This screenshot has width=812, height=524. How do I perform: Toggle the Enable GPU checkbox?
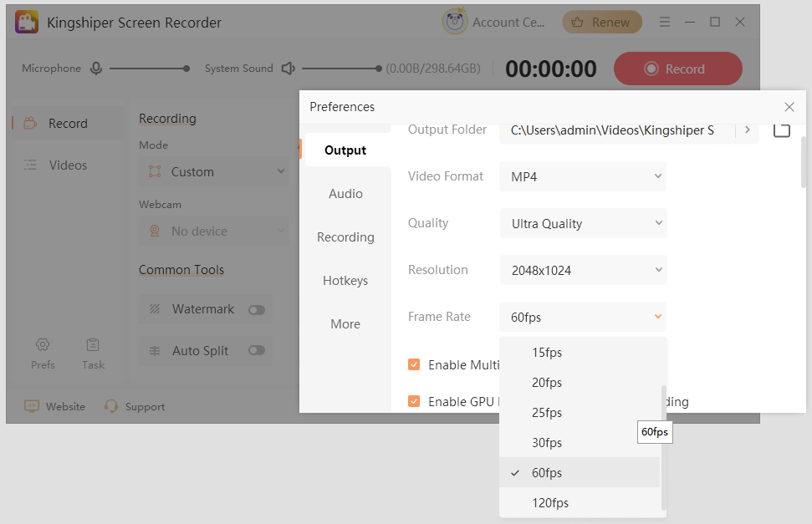pos(414,401)
